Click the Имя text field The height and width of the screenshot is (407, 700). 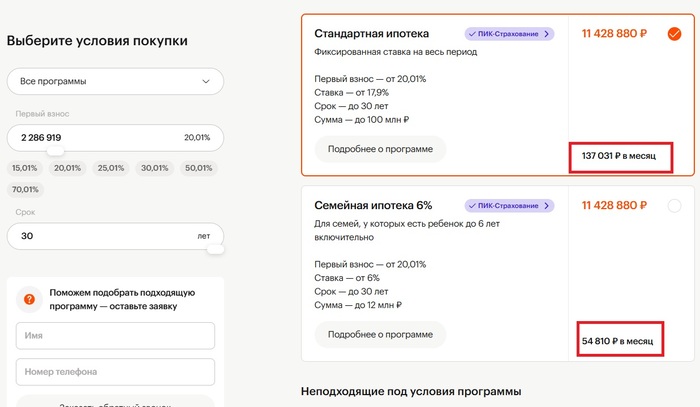115,336
